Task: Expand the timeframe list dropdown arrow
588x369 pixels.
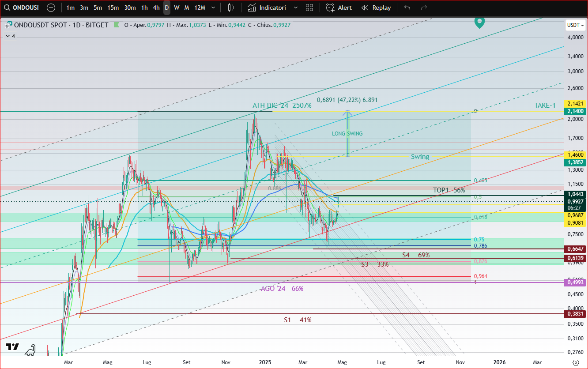Action: (x=214, y=8)
